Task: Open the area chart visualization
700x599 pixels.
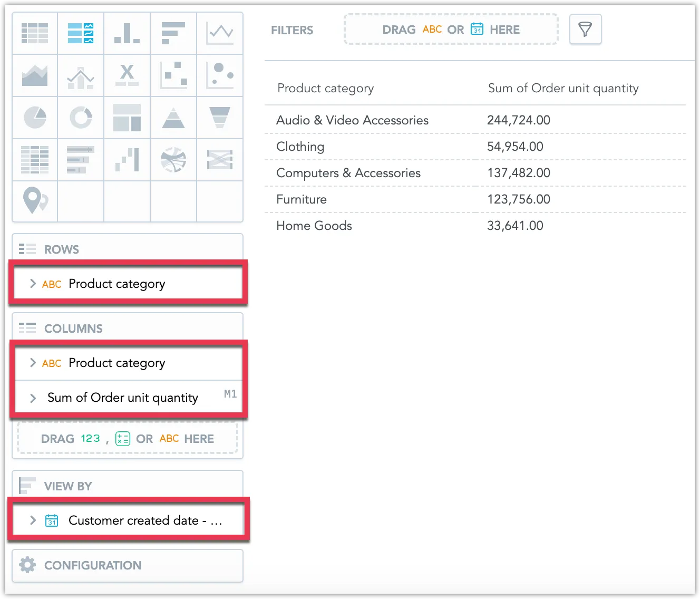Action: point(34,75)
